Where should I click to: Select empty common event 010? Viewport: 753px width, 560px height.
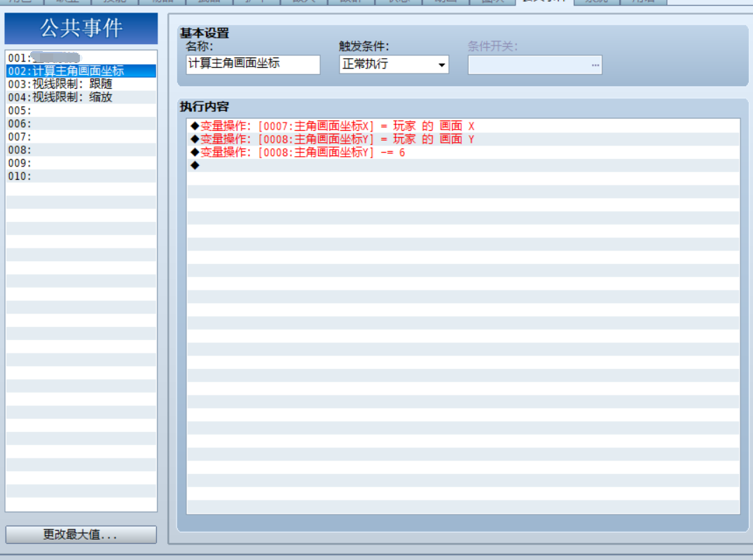[81, 176]
